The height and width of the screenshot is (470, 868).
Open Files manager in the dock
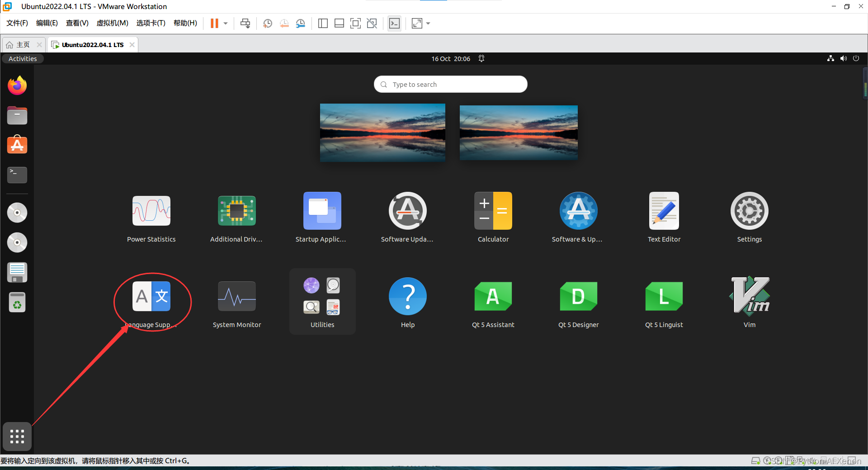tap(17, 115)
